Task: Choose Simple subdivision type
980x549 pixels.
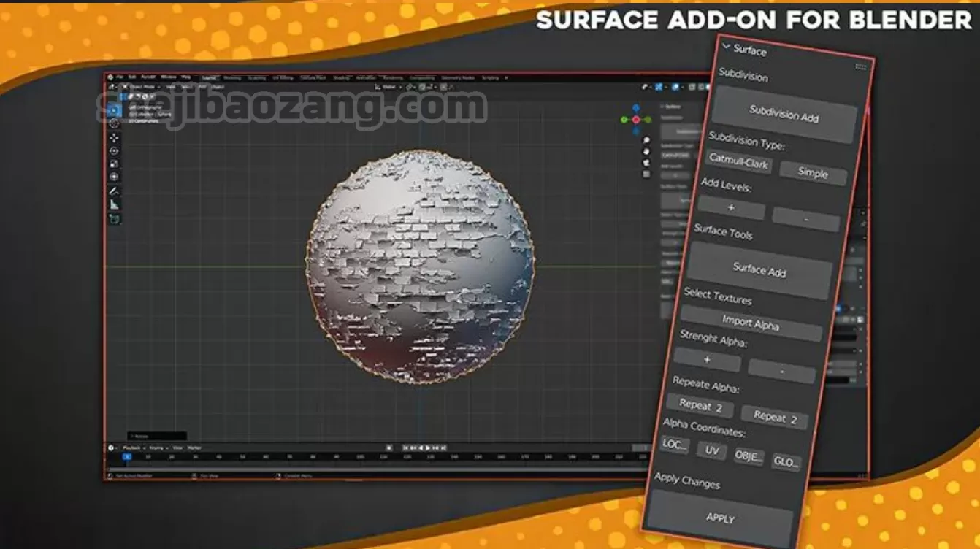Action: point(813,174)
